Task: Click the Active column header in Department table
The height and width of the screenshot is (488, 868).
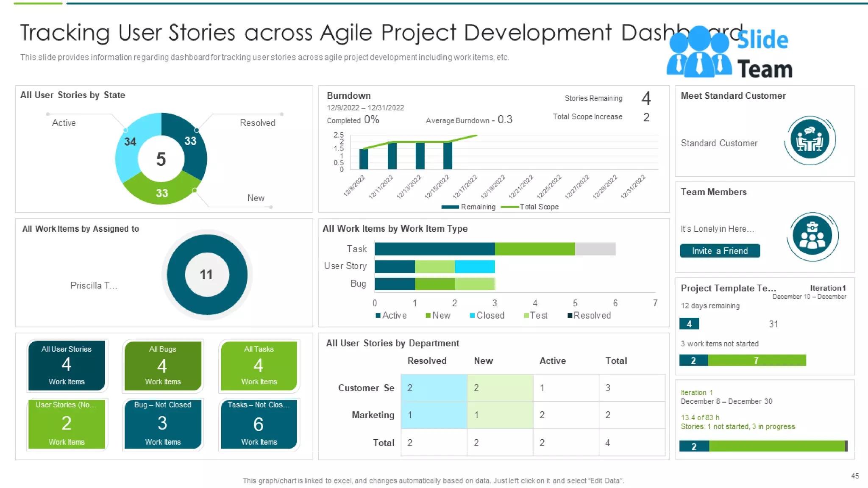Action: point(552,361)
